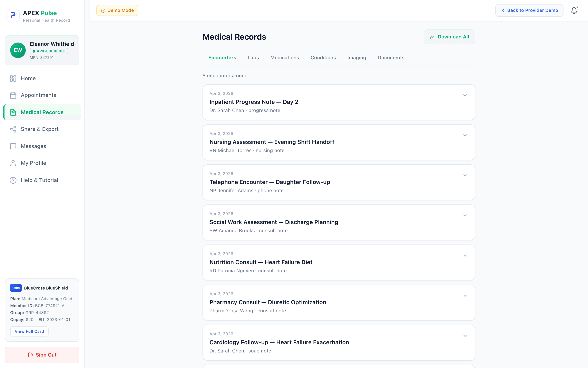This screenshot has width=588, height=368.
Task: Click View Full Card
Action: [x=29, y=331]
